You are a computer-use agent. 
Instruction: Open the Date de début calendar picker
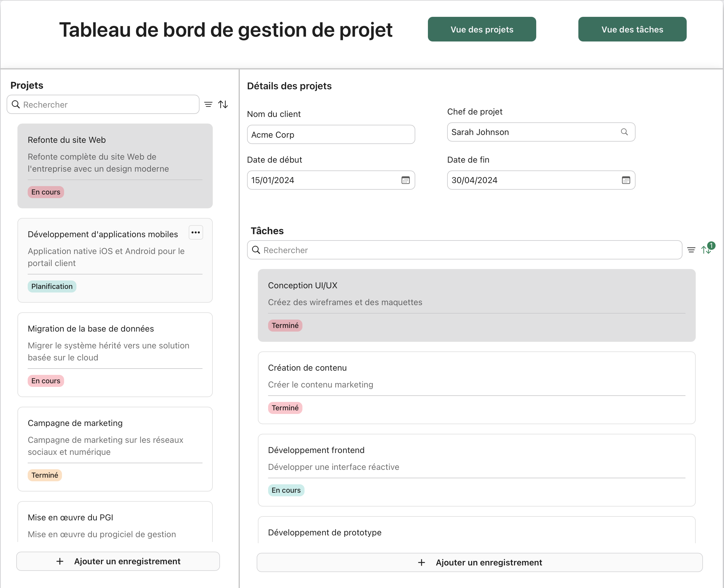click(x=405, y=180)
